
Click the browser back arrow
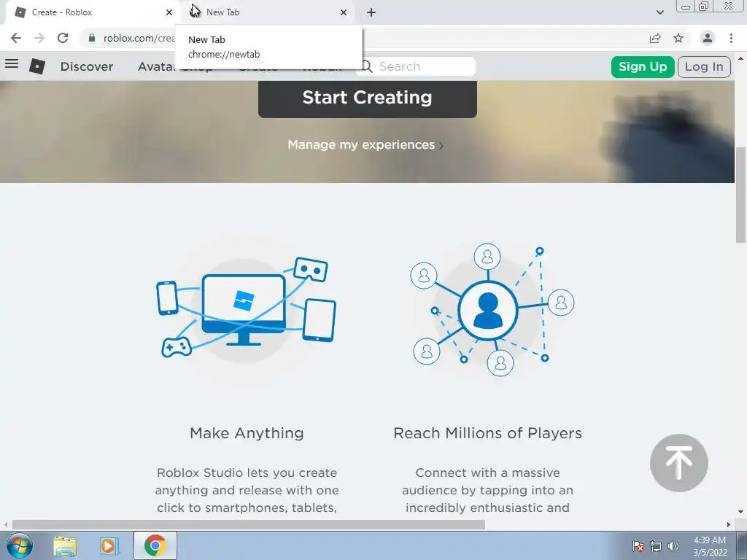pos(16,38)
